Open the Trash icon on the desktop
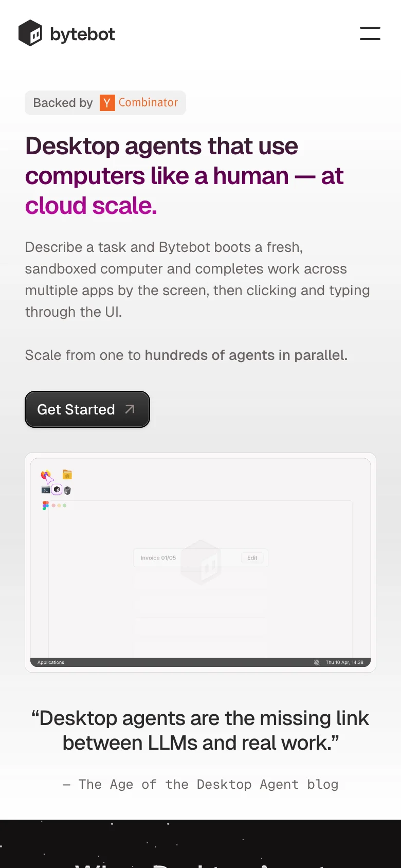 67,490
